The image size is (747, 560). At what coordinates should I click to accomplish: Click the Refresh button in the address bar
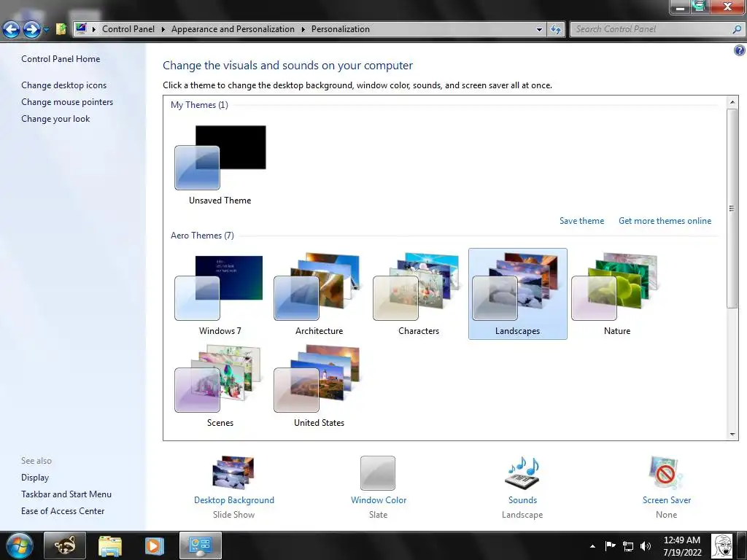pyautogui.click(x=555, y=29)
